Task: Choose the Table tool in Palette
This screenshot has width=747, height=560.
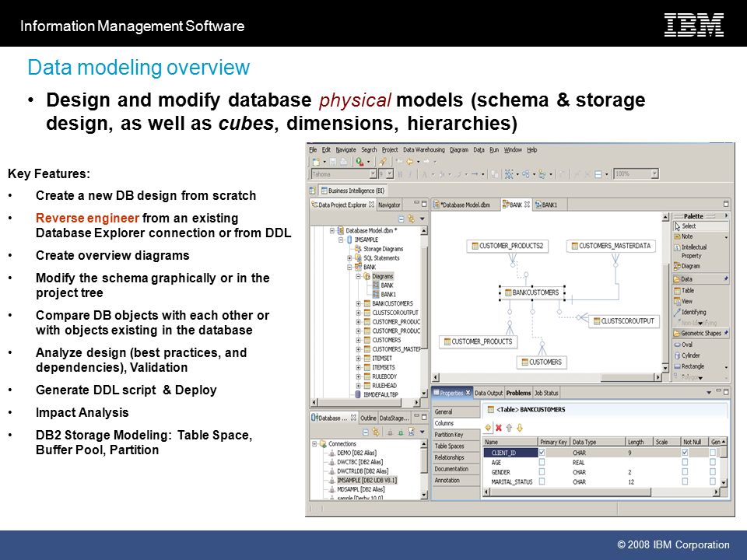Action: click(x=684, y=290)
